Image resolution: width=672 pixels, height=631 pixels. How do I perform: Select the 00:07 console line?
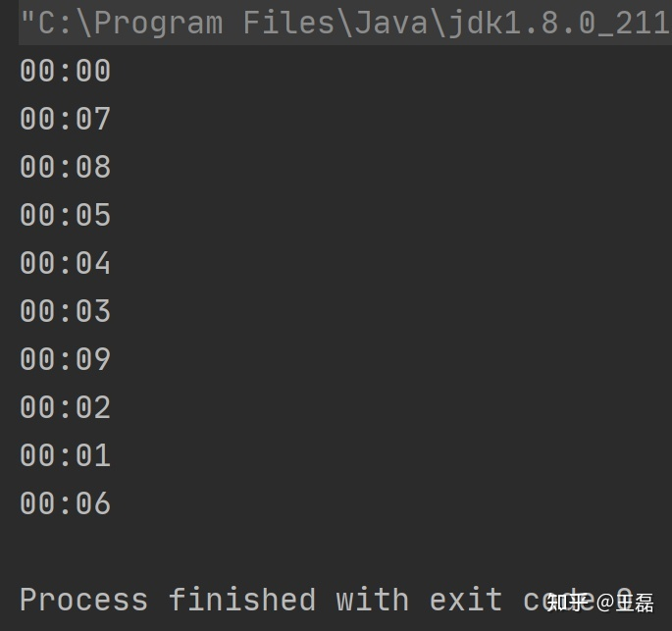pos(65,120)
